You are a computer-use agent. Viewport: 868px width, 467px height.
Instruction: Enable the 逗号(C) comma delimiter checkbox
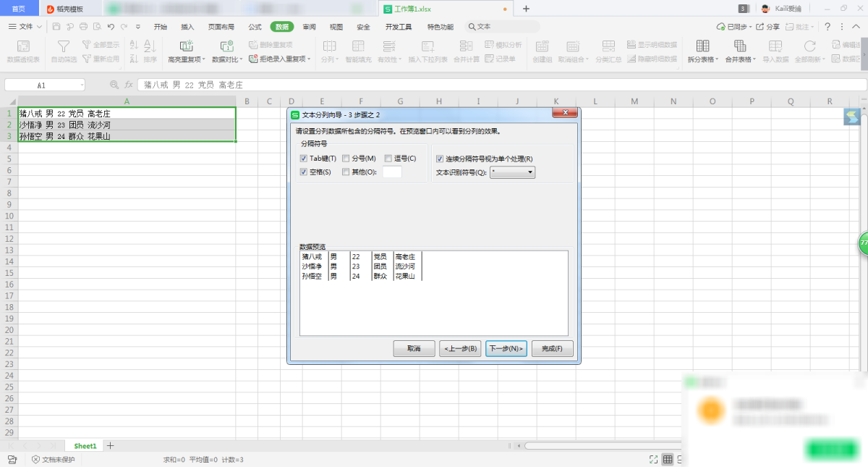388,159
